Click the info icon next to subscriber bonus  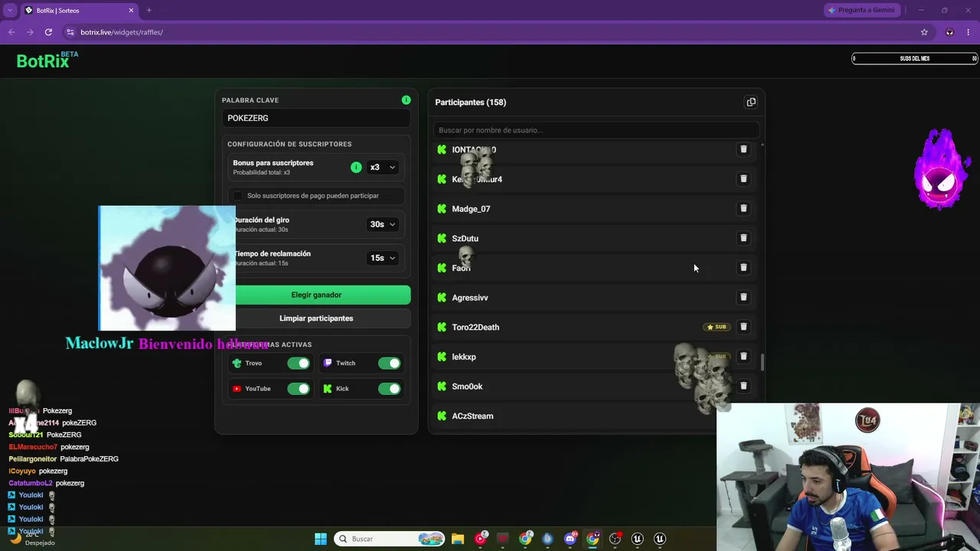356,167
